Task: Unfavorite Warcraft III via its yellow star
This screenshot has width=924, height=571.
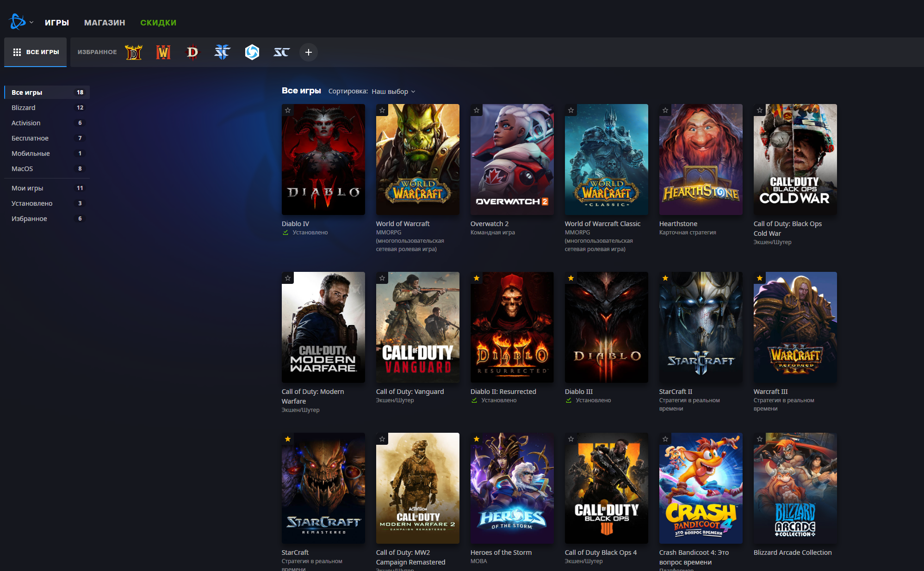Action: click(x=759, y=278)
